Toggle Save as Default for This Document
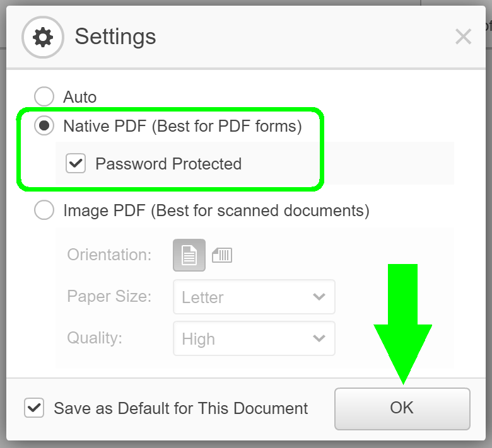 (x=34, y=408)
